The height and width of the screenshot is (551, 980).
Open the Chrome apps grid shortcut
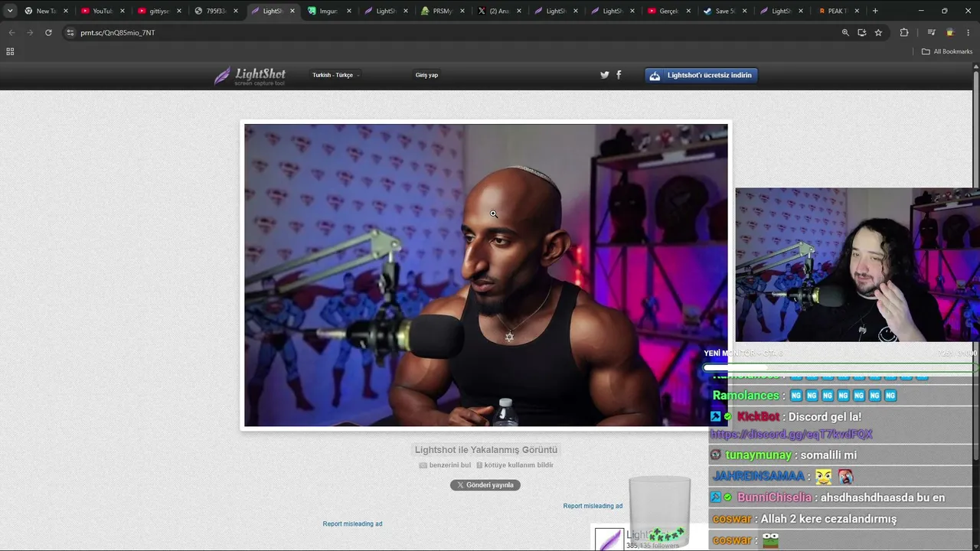(10, 51)
